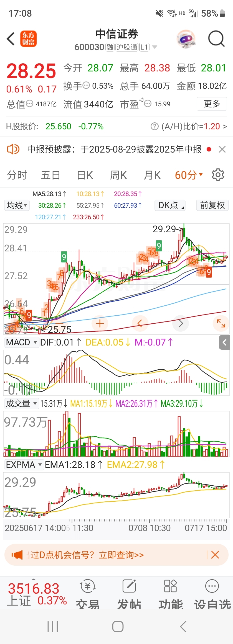This screenshot has height=644, width=233.
Task: Open the EXPMA indicator dropdown
Action: pos(24,464)
